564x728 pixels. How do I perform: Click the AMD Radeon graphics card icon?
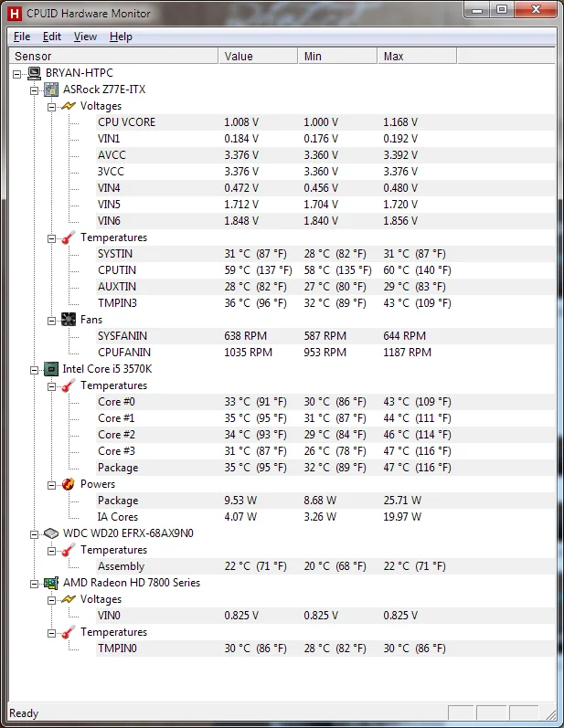pyautogui.click(x=51, y=583)
